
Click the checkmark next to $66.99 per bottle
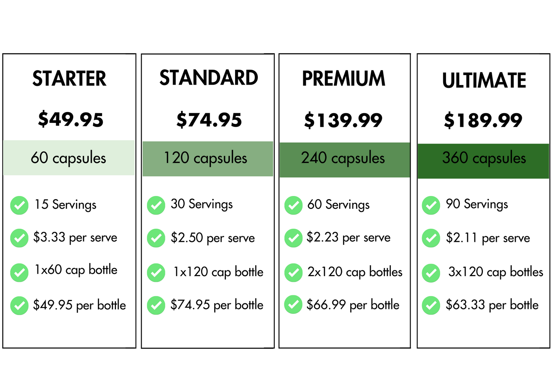pyautogui.click(x=293, y=305)
